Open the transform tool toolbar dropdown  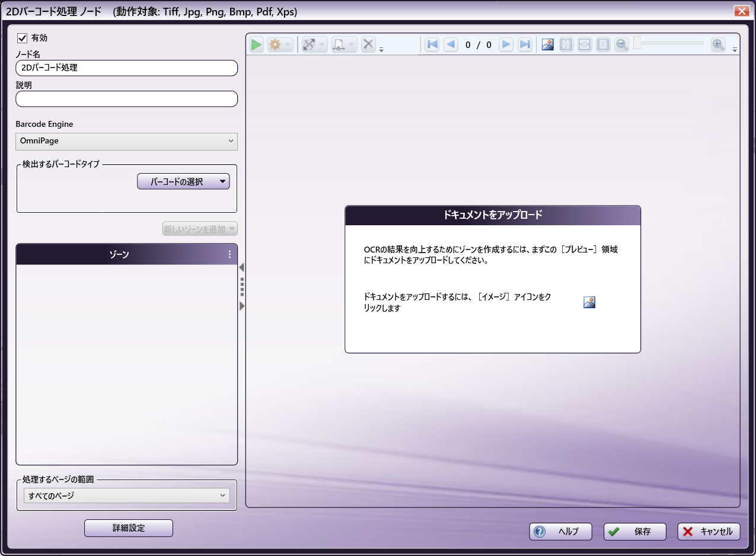[314, 44]
